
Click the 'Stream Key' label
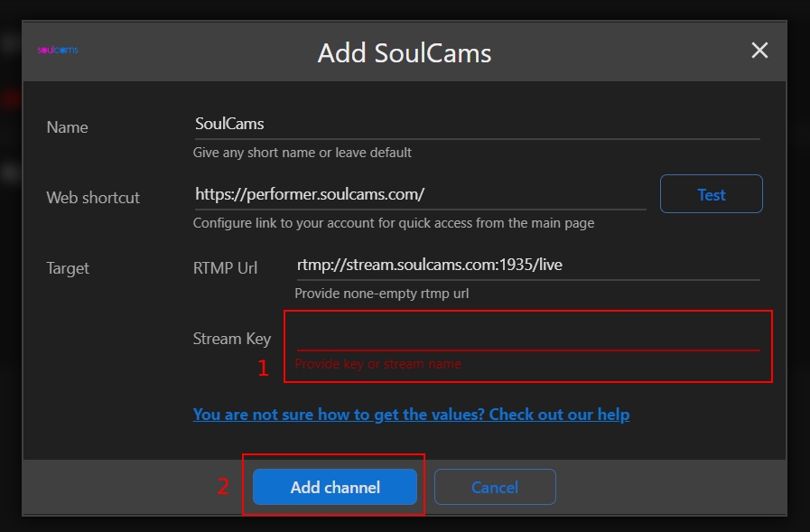232,339
